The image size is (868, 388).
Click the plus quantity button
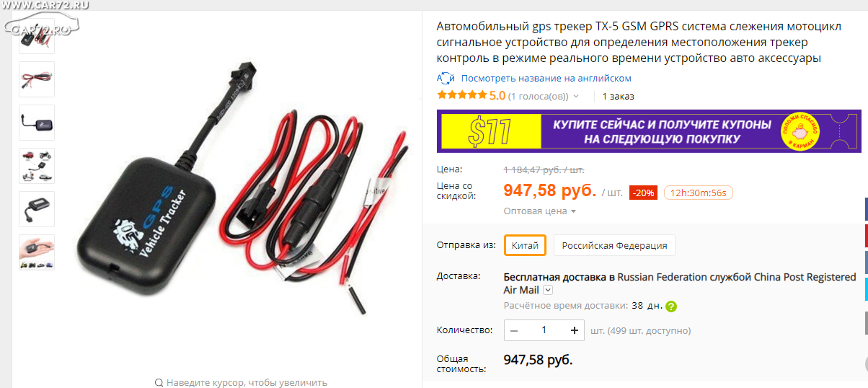pyautogui.click(x=575, y=330)
